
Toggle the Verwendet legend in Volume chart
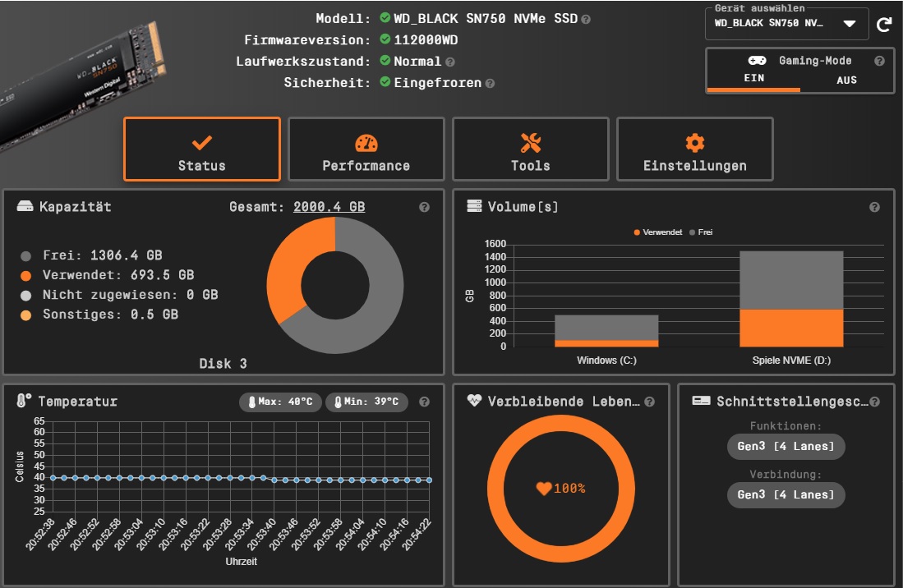tap(657, 232)
